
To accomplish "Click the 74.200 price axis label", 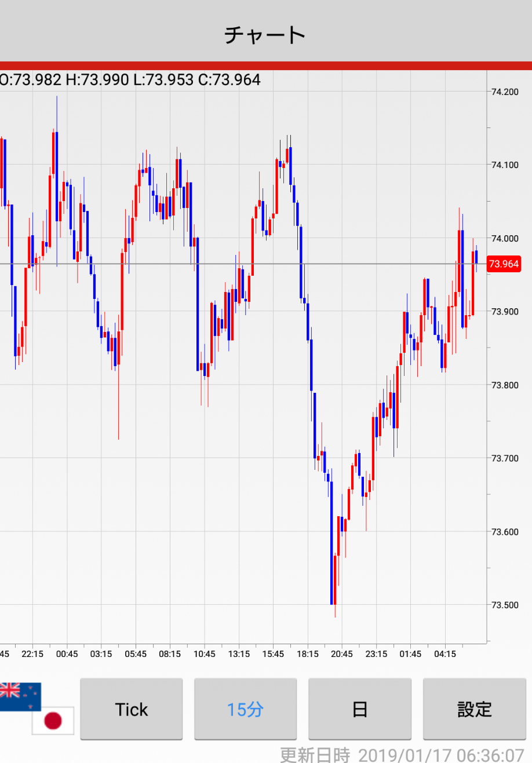I will [x=505, y=92].
